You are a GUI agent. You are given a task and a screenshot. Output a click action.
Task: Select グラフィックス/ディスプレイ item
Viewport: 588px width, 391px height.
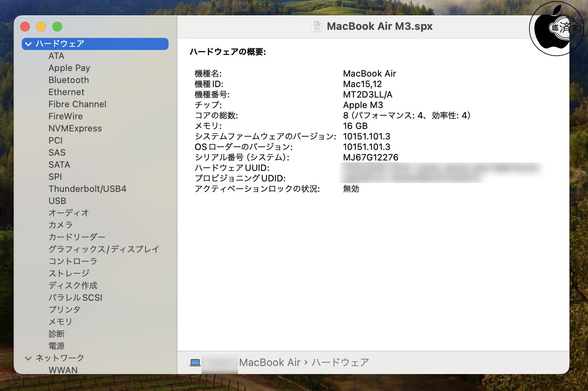tap(104, 249)
